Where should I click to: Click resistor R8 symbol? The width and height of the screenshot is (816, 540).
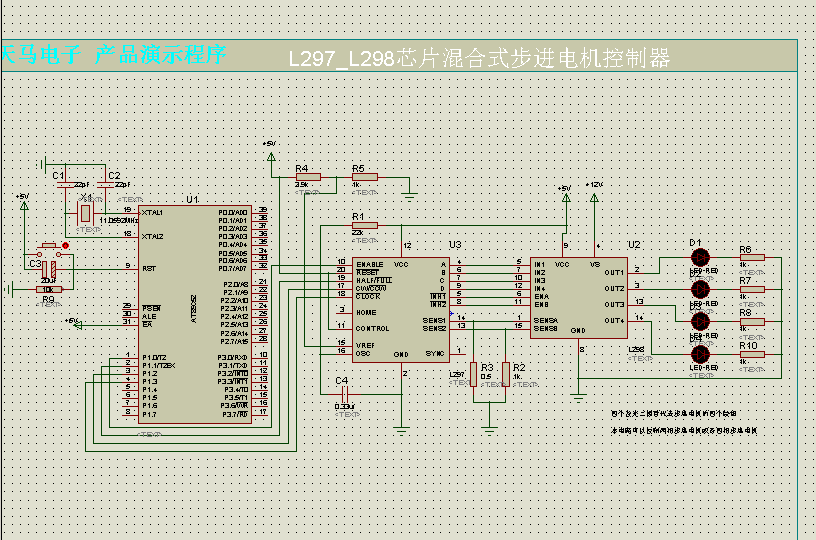click(x=752, y=322)
